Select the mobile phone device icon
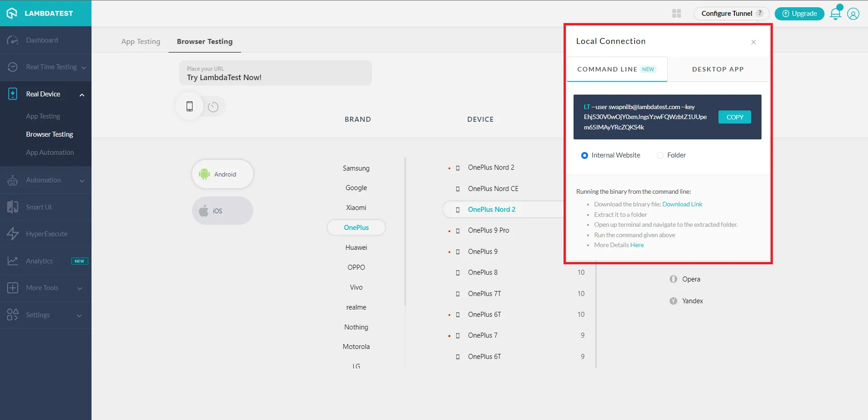 click(189, 106)
